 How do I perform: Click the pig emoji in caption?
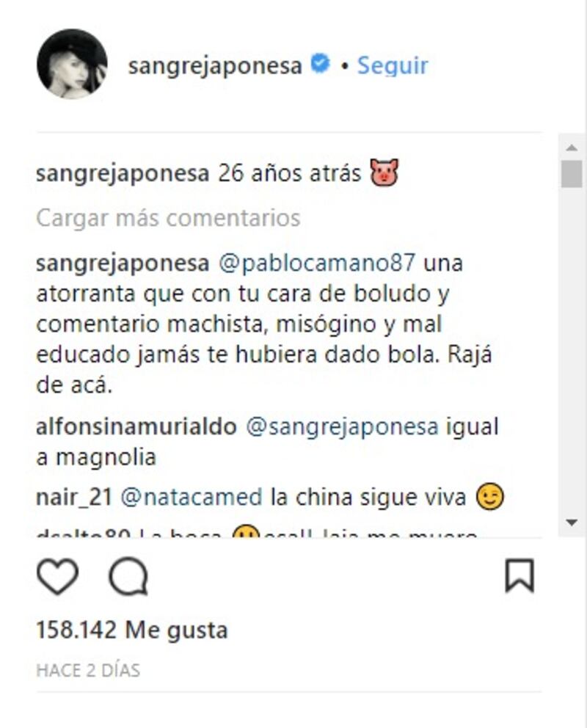[384, 172]
